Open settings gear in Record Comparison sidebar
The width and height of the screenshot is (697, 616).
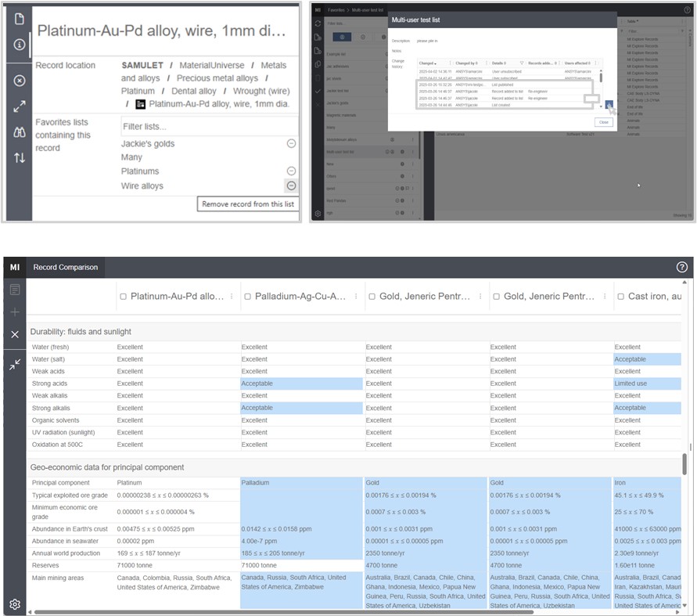click(x=14, y=603)
